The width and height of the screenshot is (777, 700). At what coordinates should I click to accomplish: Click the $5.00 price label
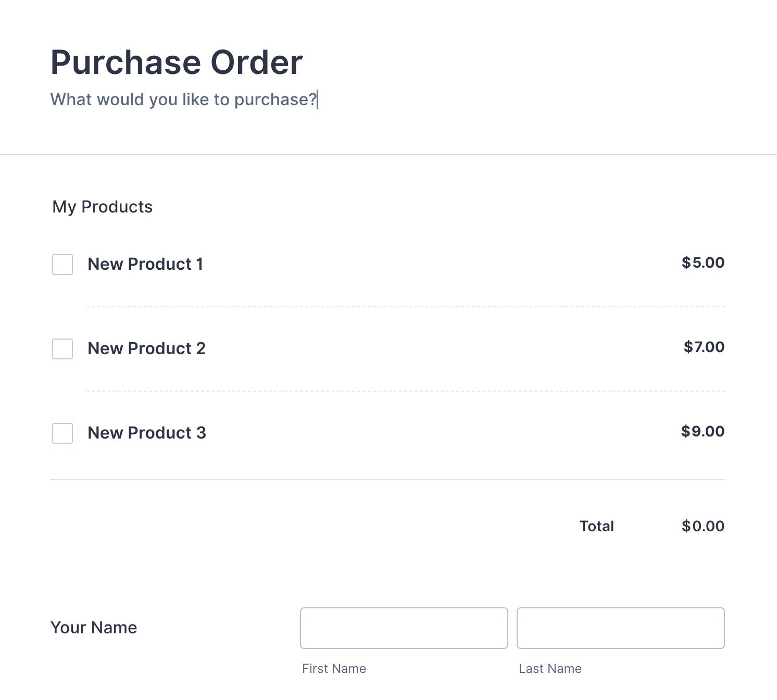click(x=703, y=263)
